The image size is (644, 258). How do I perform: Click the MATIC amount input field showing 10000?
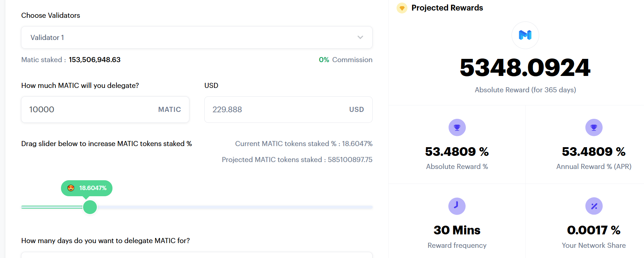tap(105, 109)
